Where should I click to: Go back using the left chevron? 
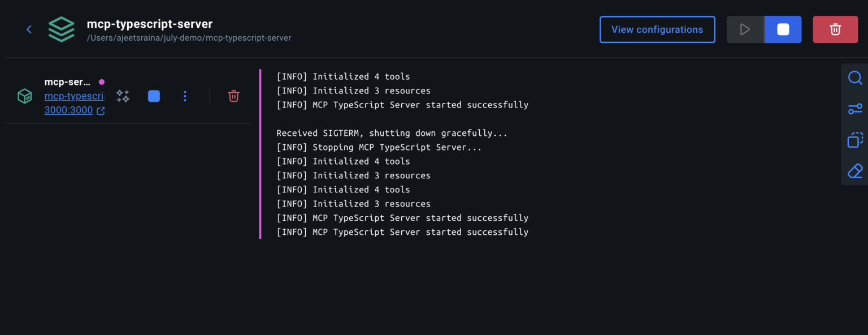29,29
